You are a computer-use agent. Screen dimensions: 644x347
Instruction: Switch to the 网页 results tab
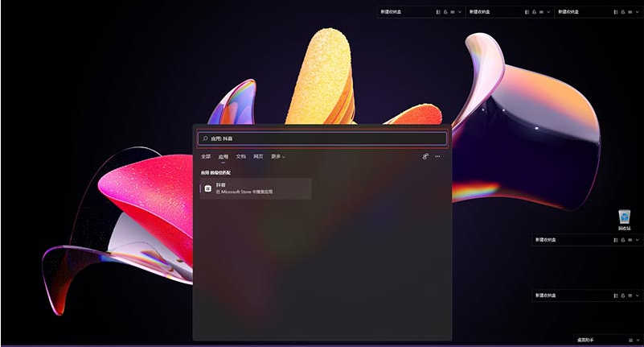tap(258, 156)
